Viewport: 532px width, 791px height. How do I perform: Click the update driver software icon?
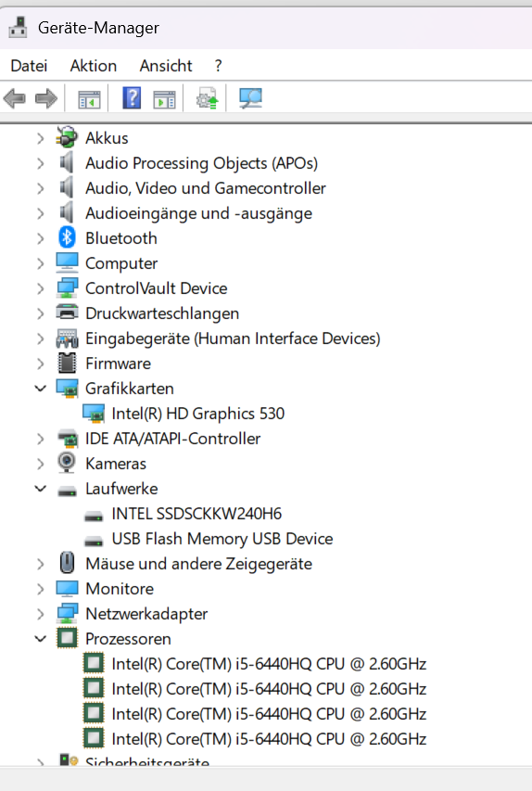pyautogui.click(x=208, y=98)
